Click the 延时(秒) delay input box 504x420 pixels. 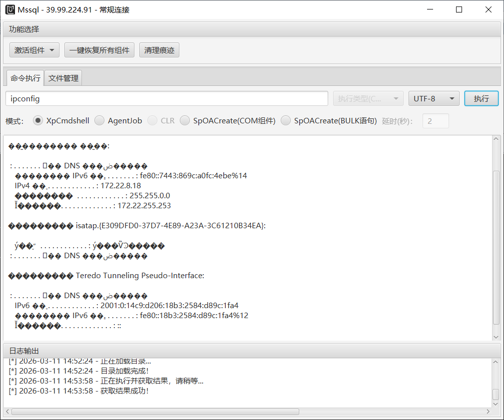point(436,121)
